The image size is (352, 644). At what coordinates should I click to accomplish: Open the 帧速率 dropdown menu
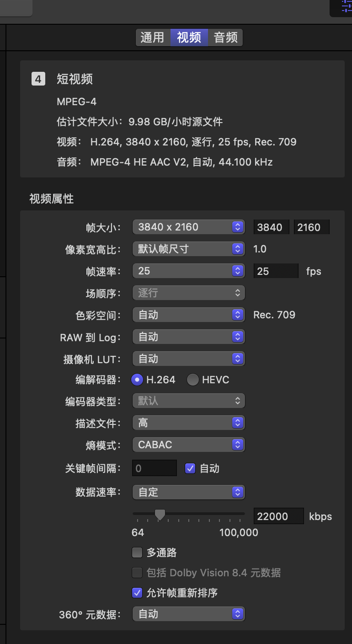188,271
